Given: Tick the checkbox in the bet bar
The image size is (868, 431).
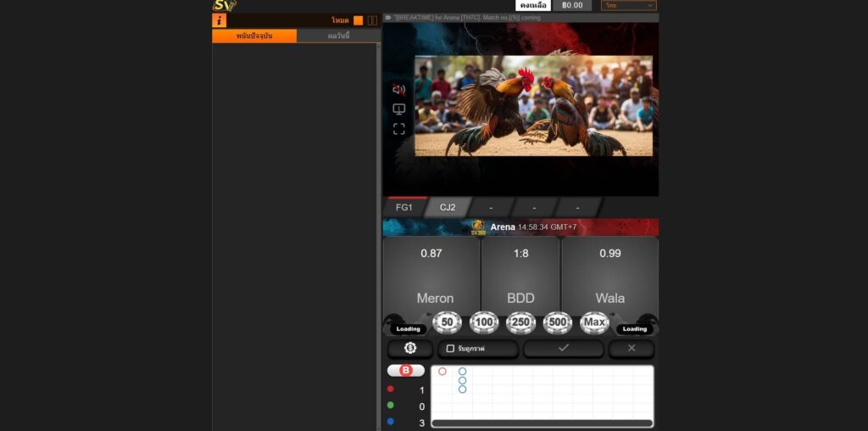Looking at the screenshot, I should pos(450,349).
